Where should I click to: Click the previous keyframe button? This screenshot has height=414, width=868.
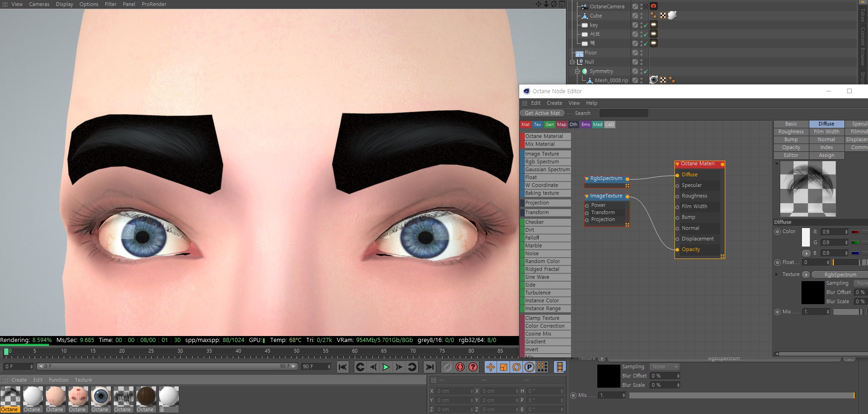coord(360,367)
